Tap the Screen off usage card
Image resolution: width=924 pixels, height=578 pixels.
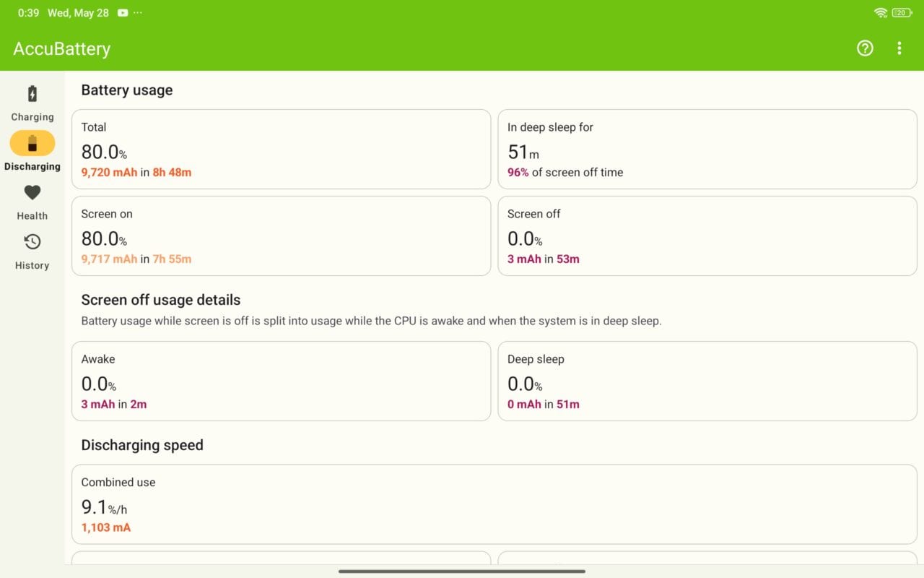tap(707, 236)
